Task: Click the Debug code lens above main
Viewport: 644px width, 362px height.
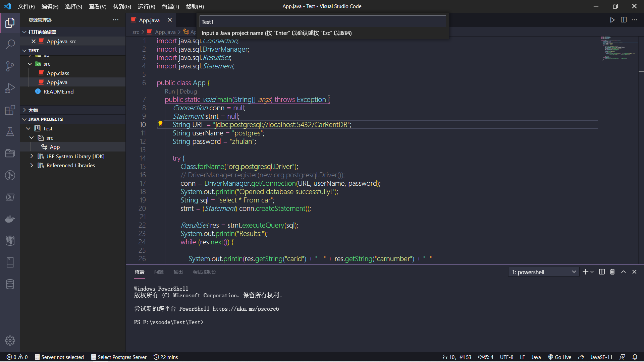Action: (x=188, y=92)
